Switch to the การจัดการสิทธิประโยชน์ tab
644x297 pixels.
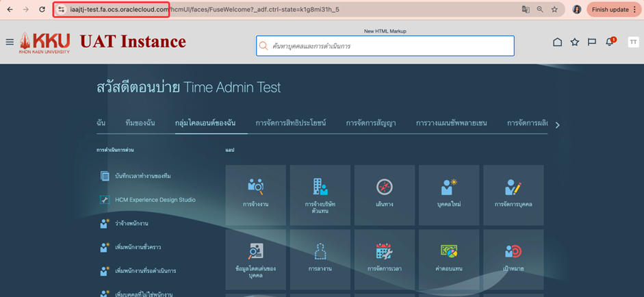(x=291, y=123)
